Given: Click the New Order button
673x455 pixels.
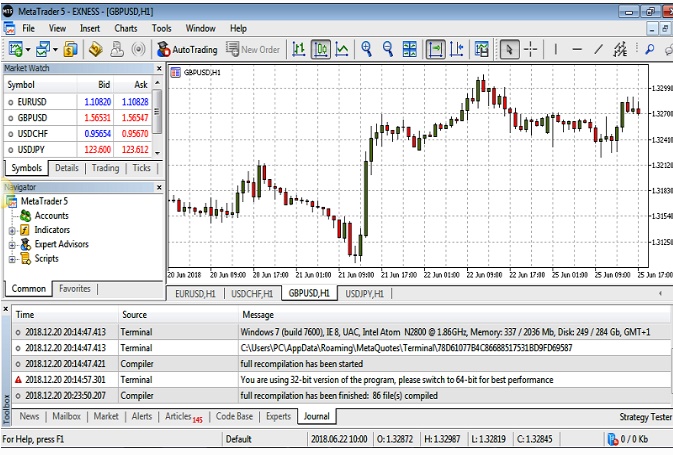Looking at the screenshot, I should tap(253, 49).
